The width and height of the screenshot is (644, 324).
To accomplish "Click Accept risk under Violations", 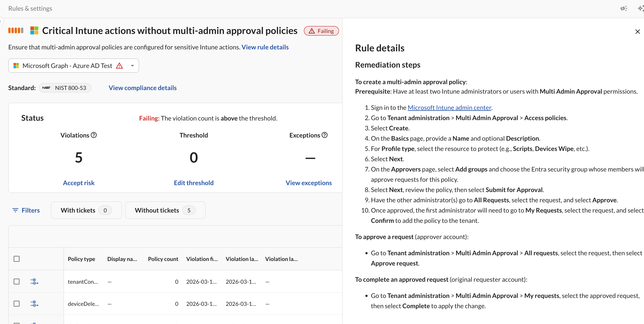I will (79, 183).
